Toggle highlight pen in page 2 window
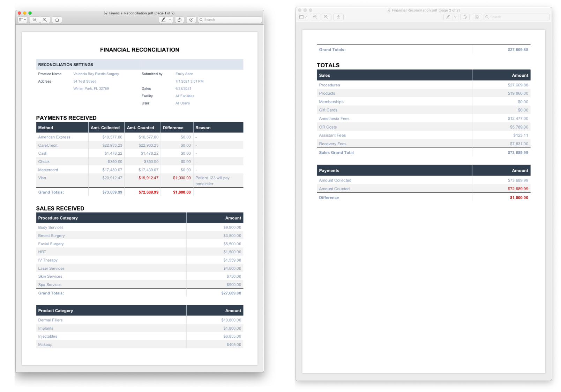Image resolution: width=561 pixels, height=392 pixels. tap(448, 17)
